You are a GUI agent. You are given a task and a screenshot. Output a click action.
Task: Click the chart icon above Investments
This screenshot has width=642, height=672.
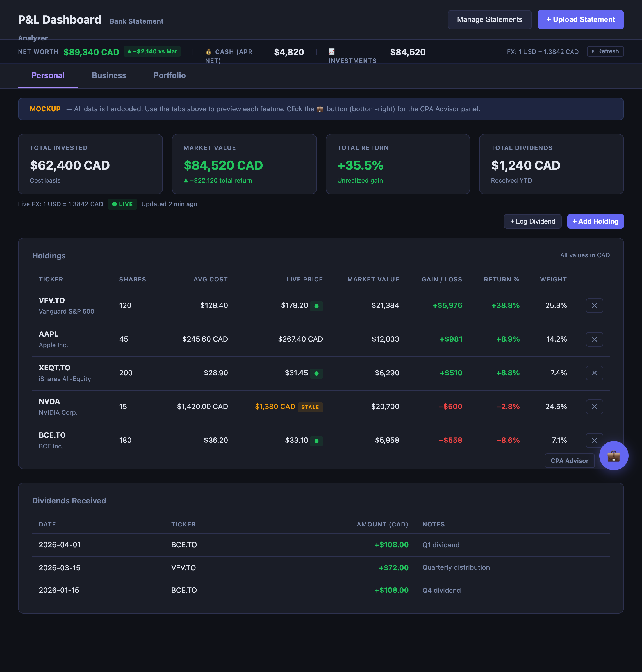332,51
